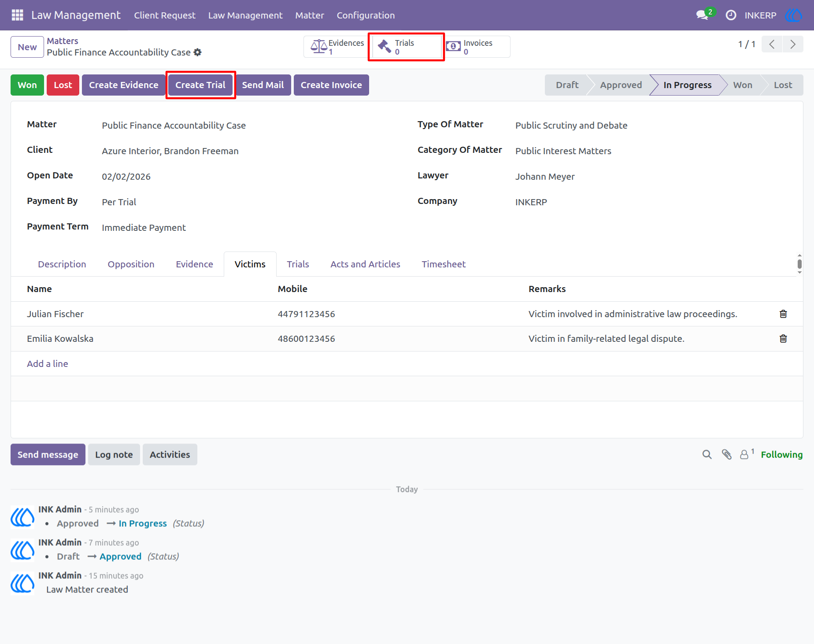The height and width of the screenshot is (644, 814).
Task: Go to next record arrow
Action: pyautogui.click(x=793, y=44)
